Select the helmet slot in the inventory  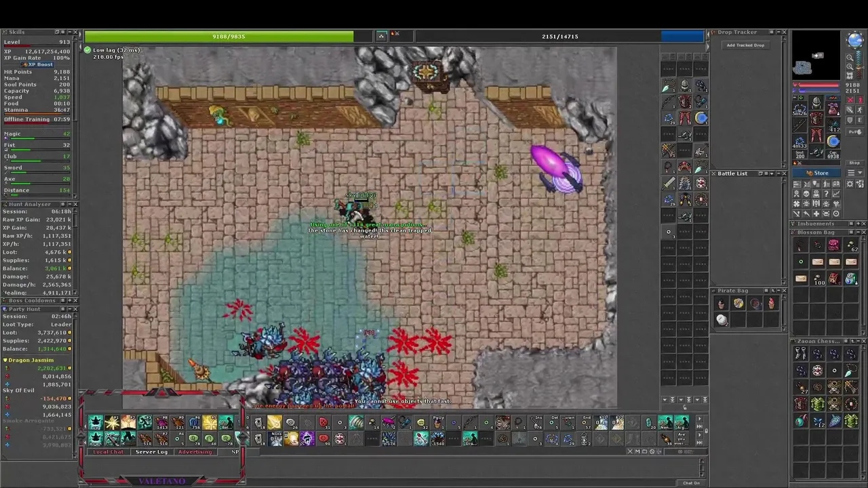click(x=816, y=102)
